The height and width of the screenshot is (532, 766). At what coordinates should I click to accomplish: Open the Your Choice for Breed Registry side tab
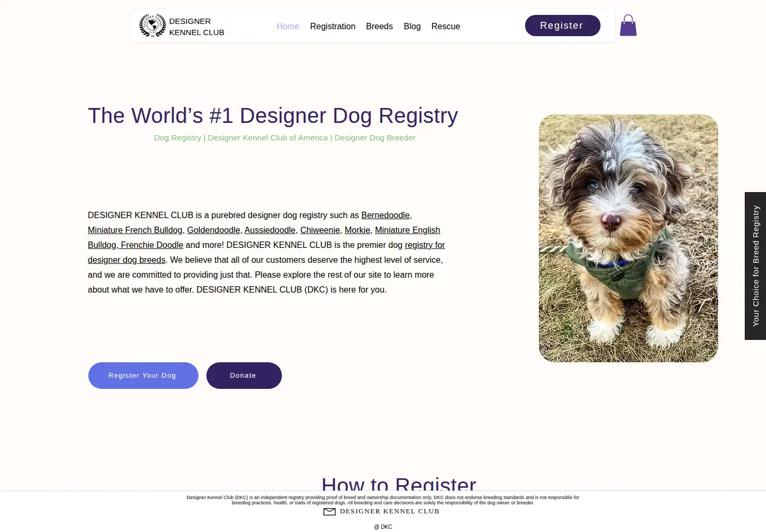click(755, 266)
